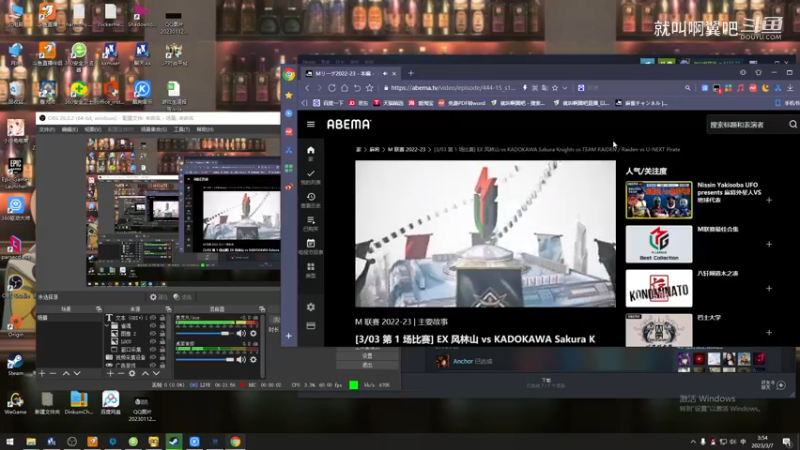Toggle visibility of window capture source
Screen dimensions: 800x450
tap(153, 349)
